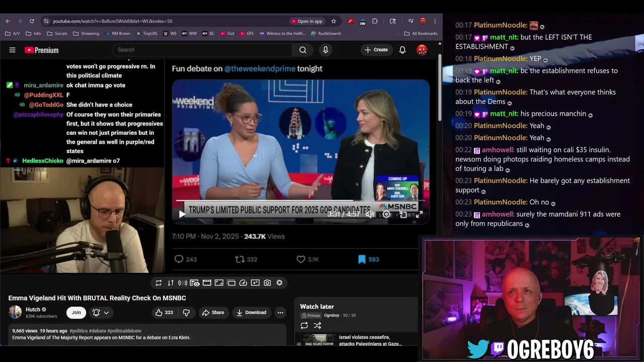Click the YouTube search magnifier button
This screenshot has width=644, height=362.
point(303,50)
